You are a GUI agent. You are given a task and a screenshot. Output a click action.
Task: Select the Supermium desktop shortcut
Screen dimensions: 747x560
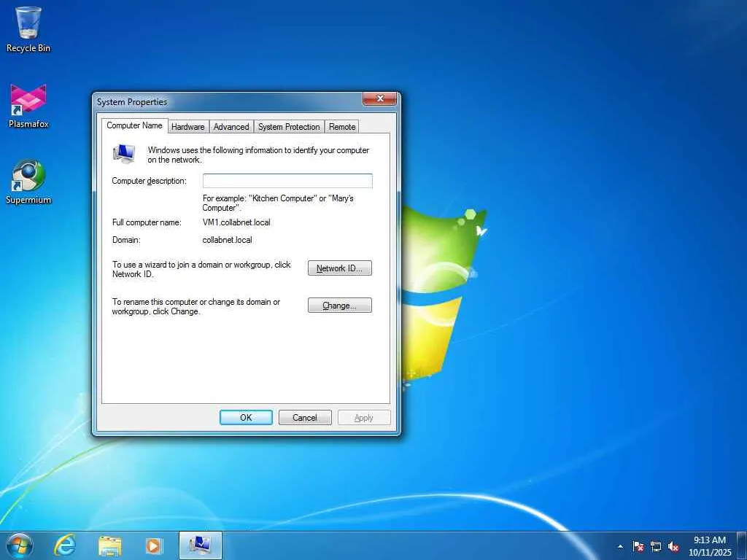(x=28, y=182)
